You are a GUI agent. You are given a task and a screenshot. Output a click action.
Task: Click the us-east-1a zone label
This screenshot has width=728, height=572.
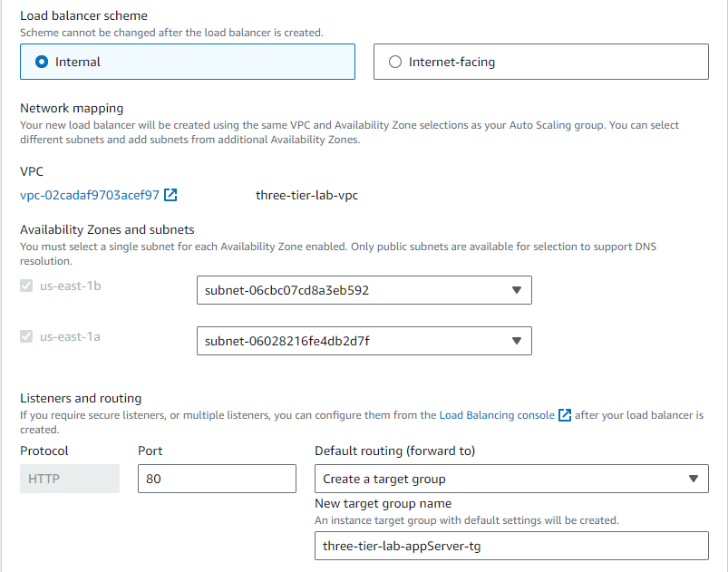point(70,337)
